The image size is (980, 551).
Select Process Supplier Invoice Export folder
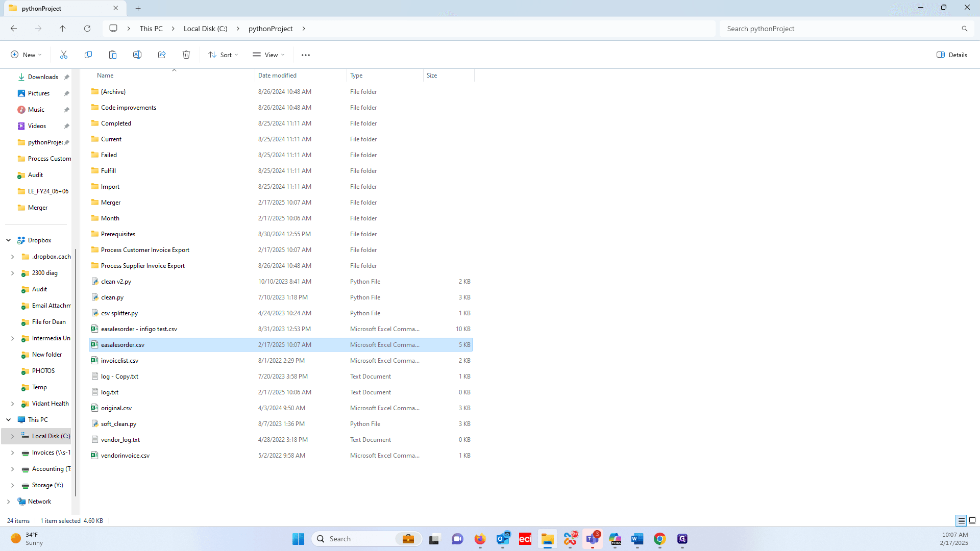281,266
